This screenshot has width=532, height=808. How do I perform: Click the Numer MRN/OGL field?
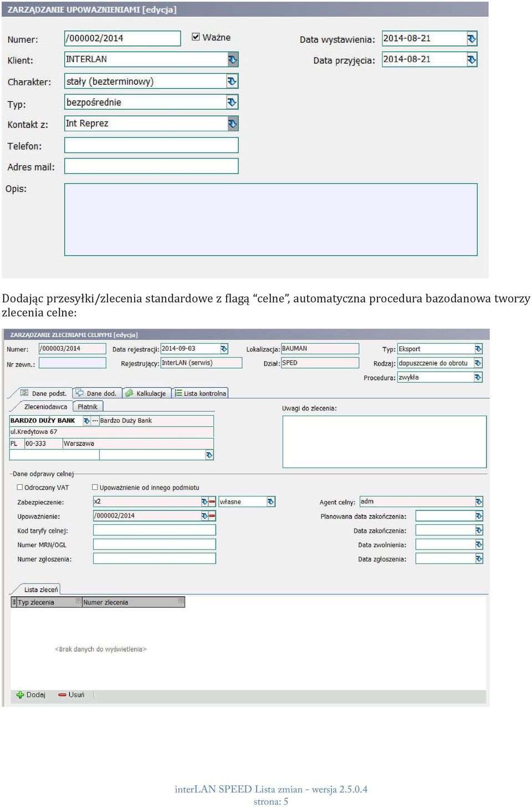(155, 545)
